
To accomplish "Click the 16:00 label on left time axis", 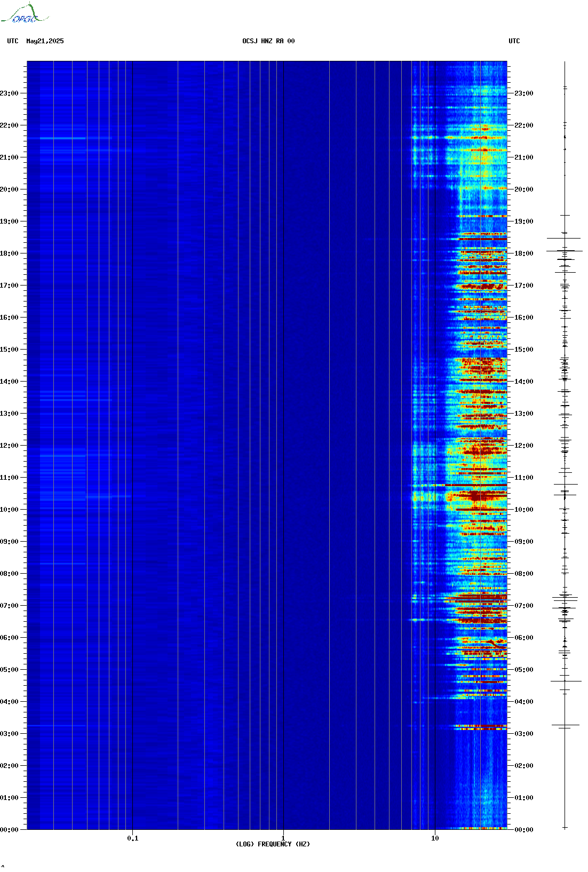I will [x=9, y=318].
